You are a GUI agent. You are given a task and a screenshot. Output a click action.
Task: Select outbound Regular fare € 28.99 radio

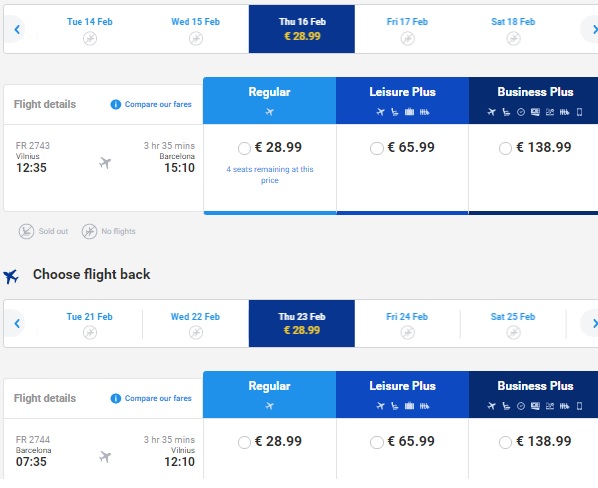click(x=244, y=148)
